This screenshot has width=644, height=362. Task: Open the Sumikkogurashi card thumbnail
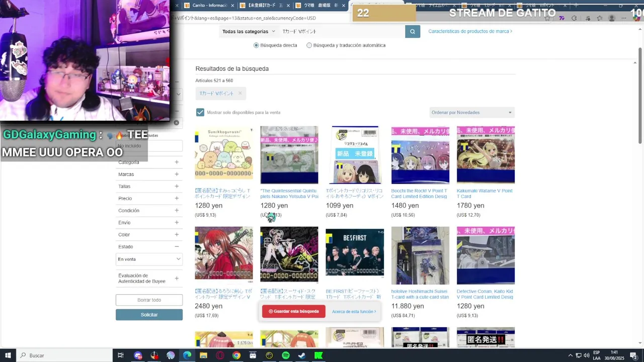[x=224, y=155]
